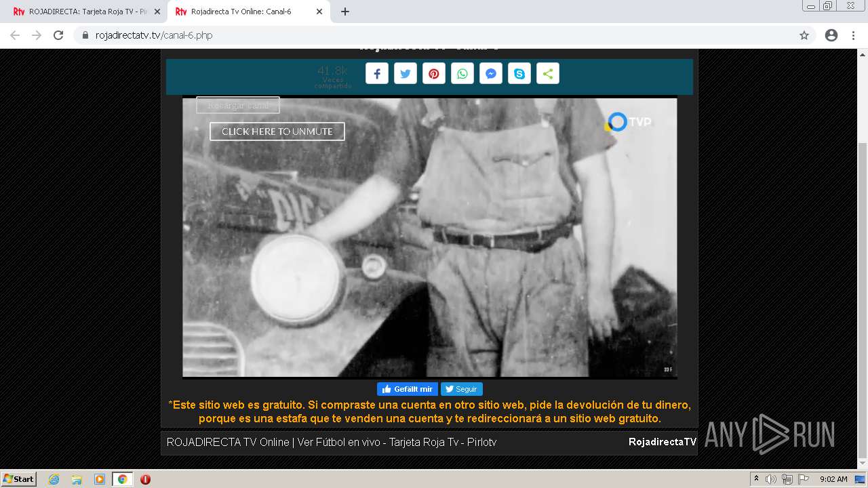This screenshot has width=868, height=488.
Task: Click the 41.8k share count
Action: pos(332,70)
